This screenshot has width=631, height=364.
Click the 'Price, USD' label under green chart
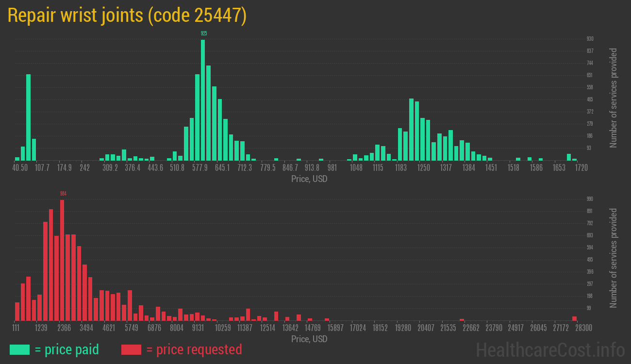pyautogui.click(x=309, y=179)
